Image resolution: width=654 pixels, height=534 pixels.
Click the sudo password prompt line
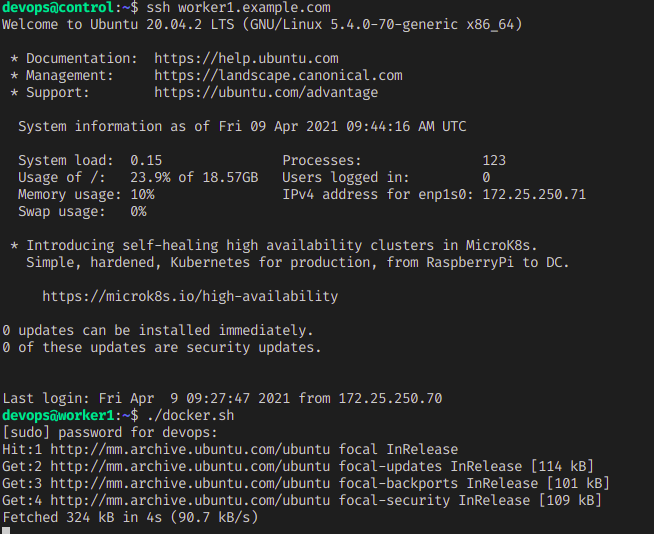pos(110,433)
